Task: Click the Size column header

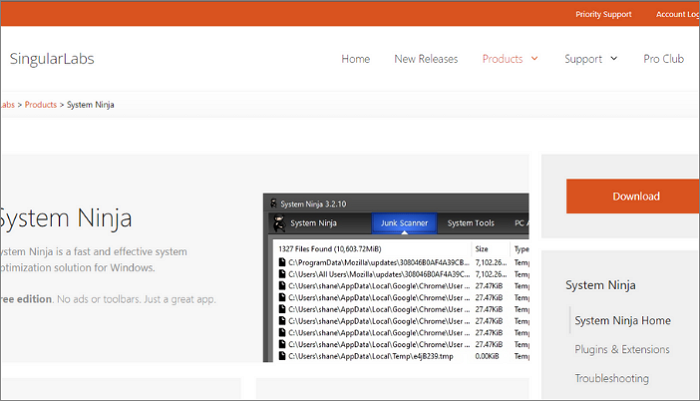Action: pyautogui.click(x=482, y=249)
